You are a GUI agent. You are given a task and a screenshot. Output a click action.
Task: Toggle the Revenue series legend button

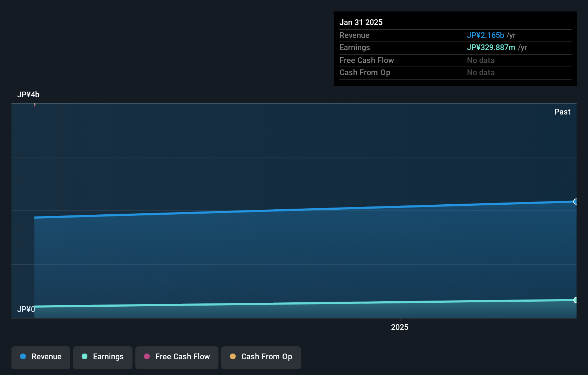[x=41, y=357]
